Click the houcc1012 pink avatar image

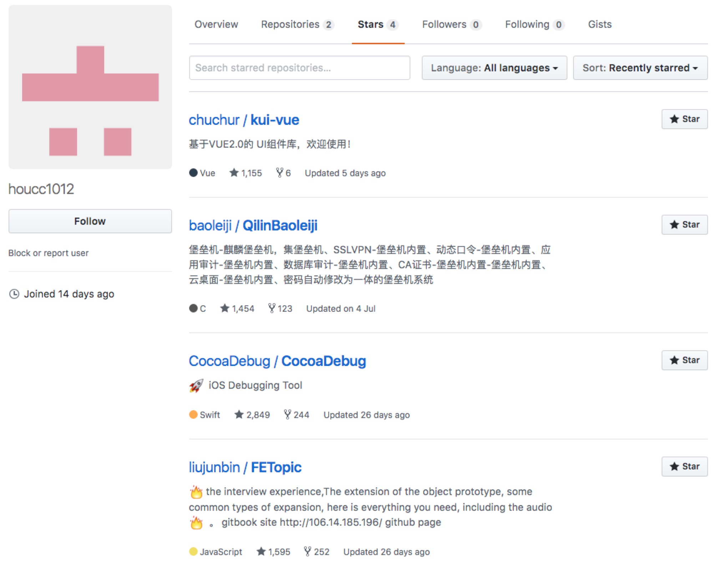[x=90, y=87]
